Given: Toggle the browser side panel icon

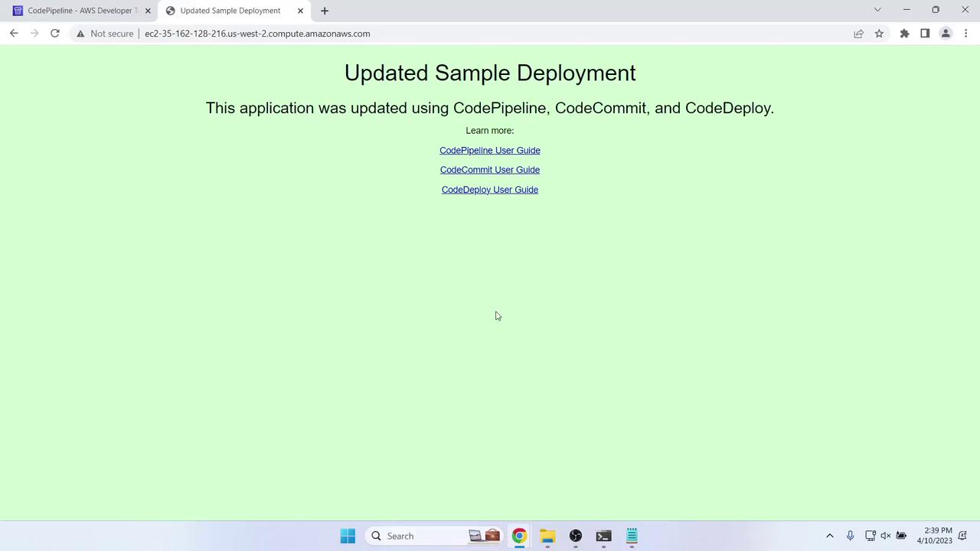Looking at the screenshot, I should (925, 34).
